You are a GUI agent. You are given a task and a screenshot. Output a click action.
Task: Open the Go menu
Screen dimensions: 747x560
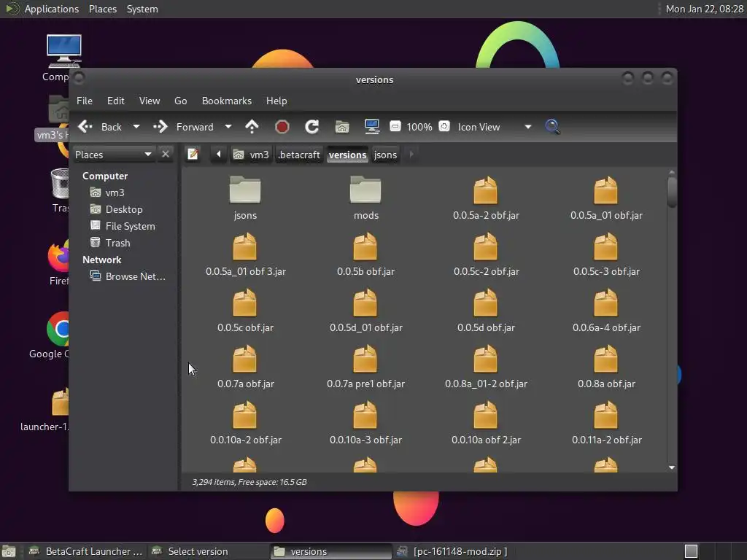pos(180,101)
